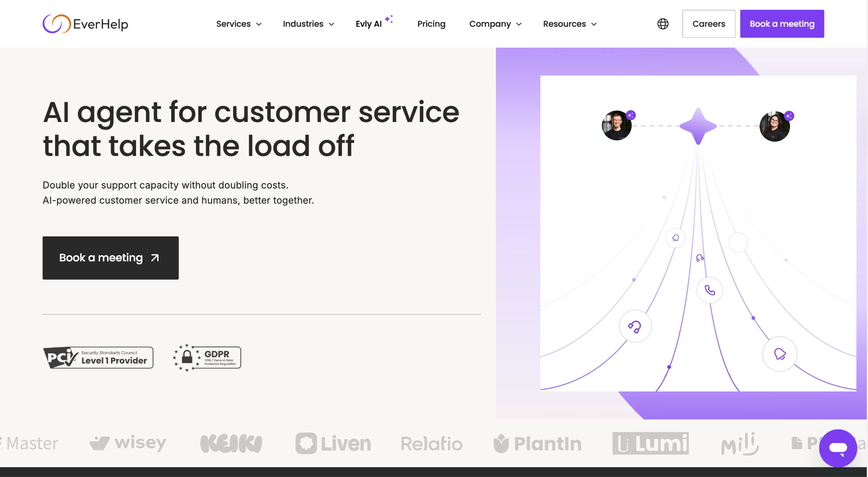Click the PCI Level 1 Provider badge
868x477 pixels.
97,357
